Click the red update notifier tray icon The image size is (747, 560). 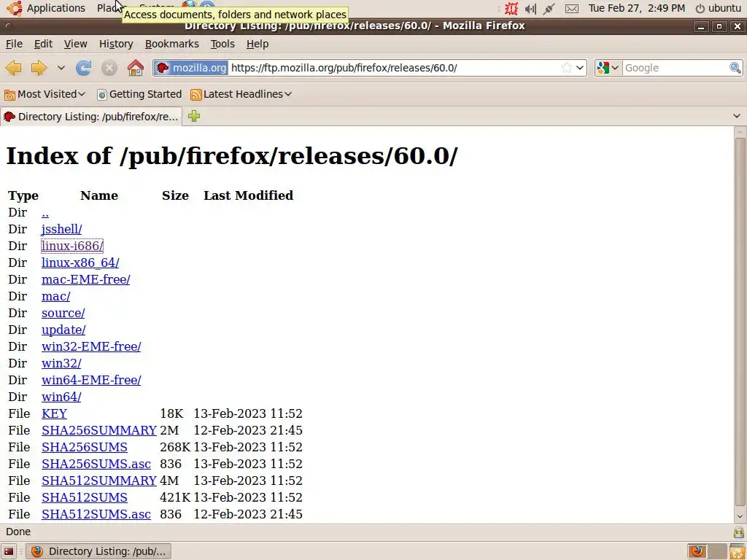(x=511, y=8)
